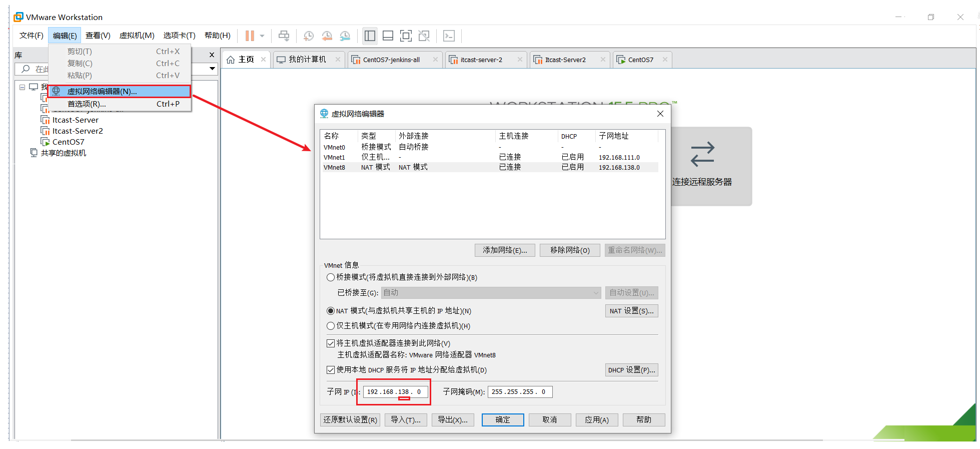Viewport: 980px width, 449px height.
Task: Open console view terminal icon
Action: (449, 36)
